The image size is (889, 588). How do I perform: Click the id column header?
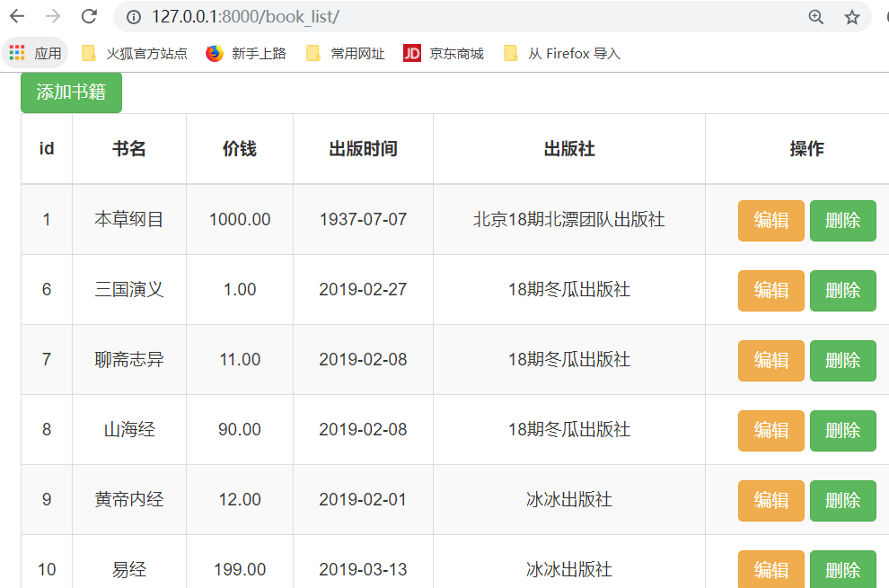coord(47,148)
